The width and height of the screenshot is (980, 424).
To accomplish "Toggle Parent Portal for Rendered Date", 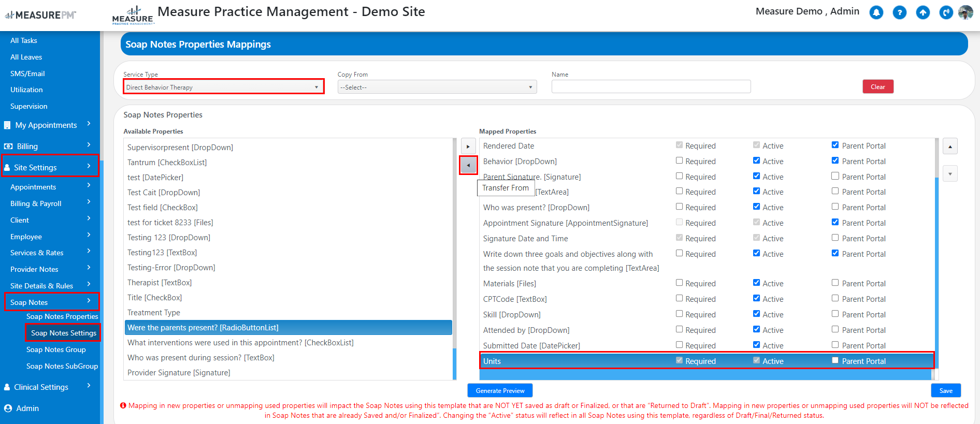I will click(835, 145).
